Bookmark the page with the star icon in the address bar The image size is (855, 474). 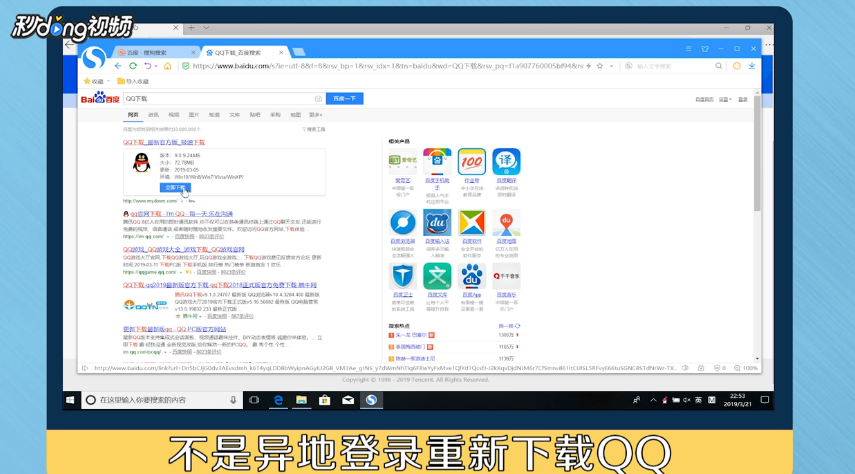tap(600, 66)
